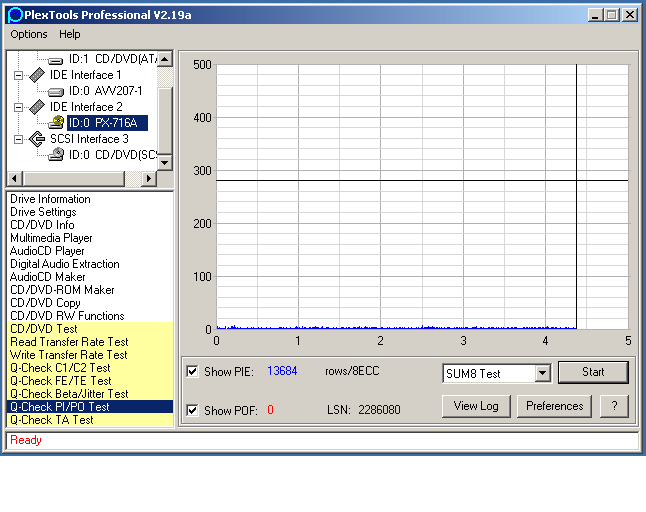This screenshot has height=512, width=646.
Task: Uncheck the Show PIE checkbox
Action: pyautogui.click(x=193, y=372)
